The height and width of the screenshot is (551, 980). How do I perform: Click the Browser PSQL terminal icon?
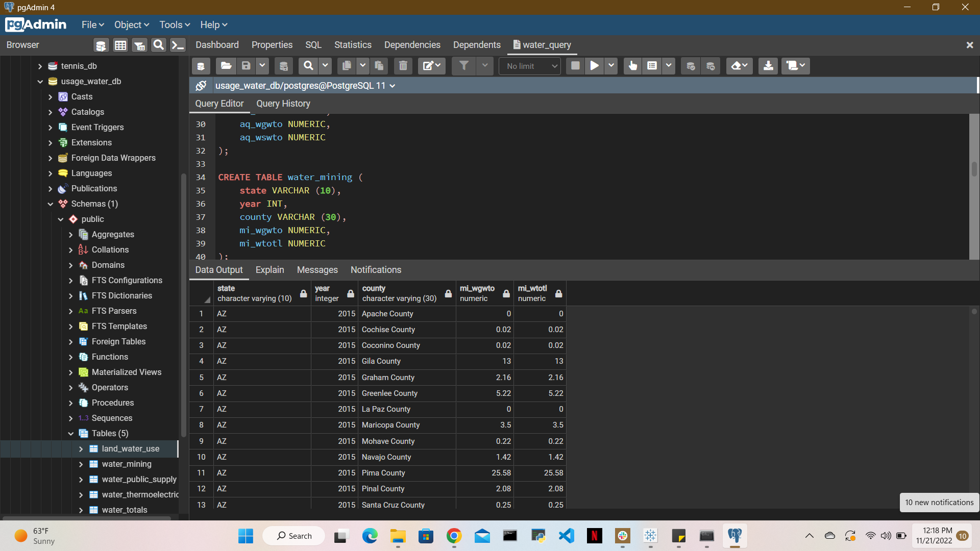pos(178,45)
